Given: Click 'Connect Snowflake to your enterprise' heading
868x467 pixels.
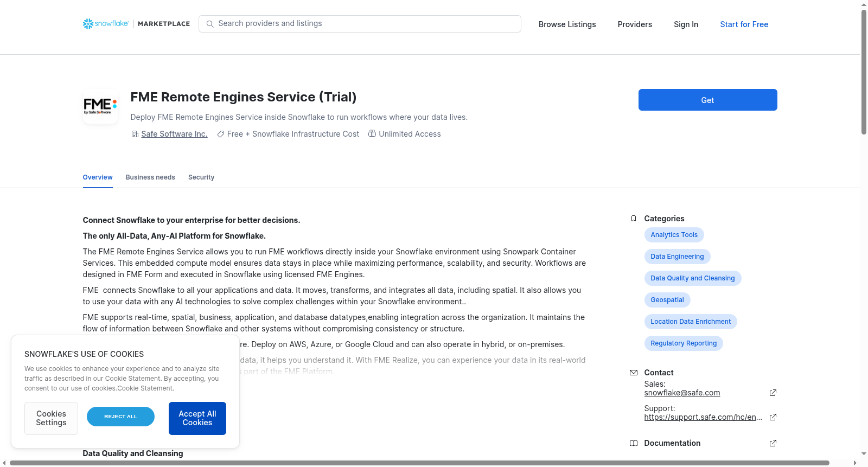Looking at the screenshot, I should pos(192,220).
